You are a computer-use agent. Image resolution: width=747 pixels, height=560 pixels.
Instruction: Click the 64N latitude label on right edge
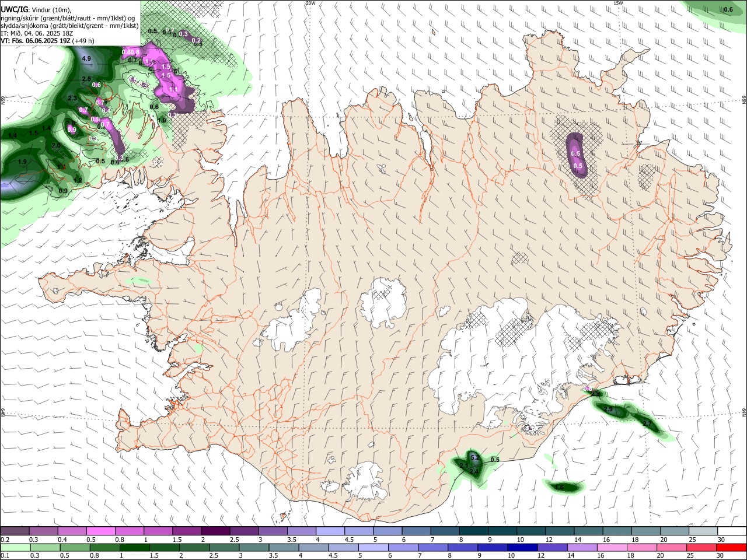[x=744, y=412]
